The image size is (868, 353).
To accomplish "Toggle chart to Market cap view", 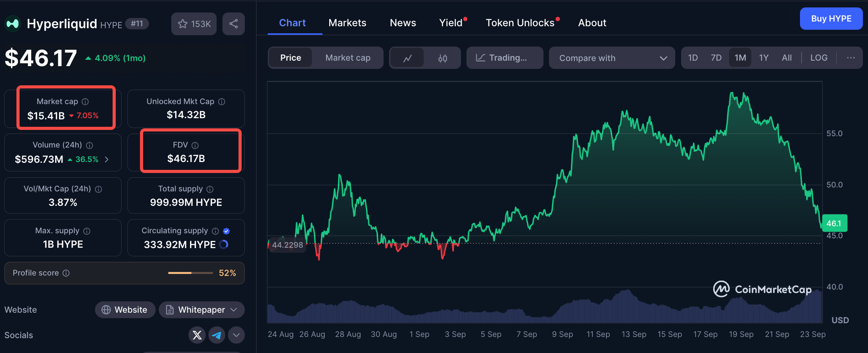I will 348,58.
